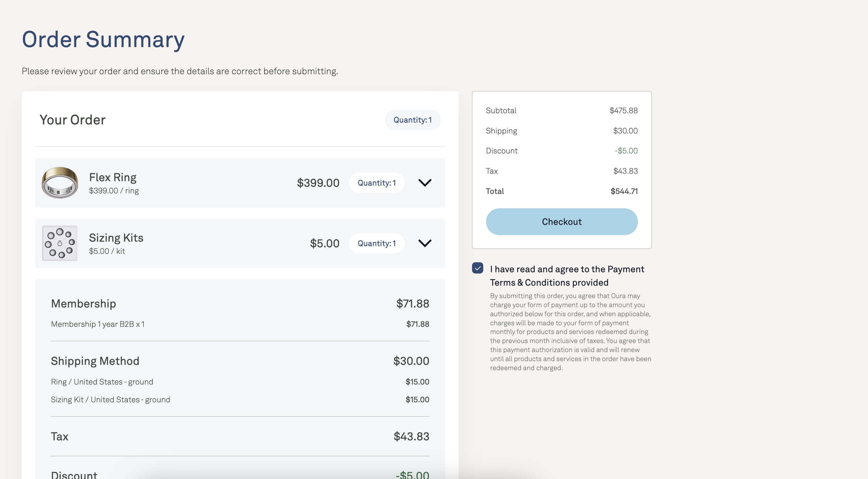Image resolution: width=868 pixels, height=479 pixels.
Task: Select the Sizing Kit / United States ground row
Action: point(240,399)
